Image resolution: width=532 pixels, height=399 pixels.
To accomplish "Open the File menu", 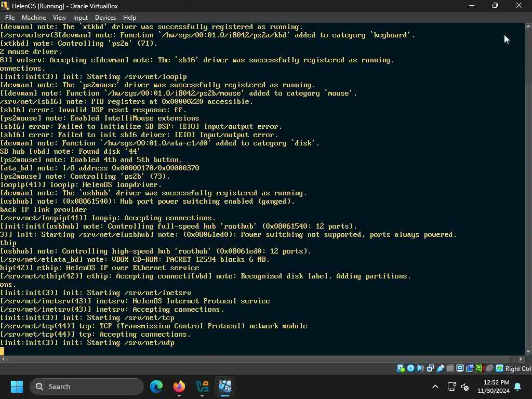I will tap(10, 18).
